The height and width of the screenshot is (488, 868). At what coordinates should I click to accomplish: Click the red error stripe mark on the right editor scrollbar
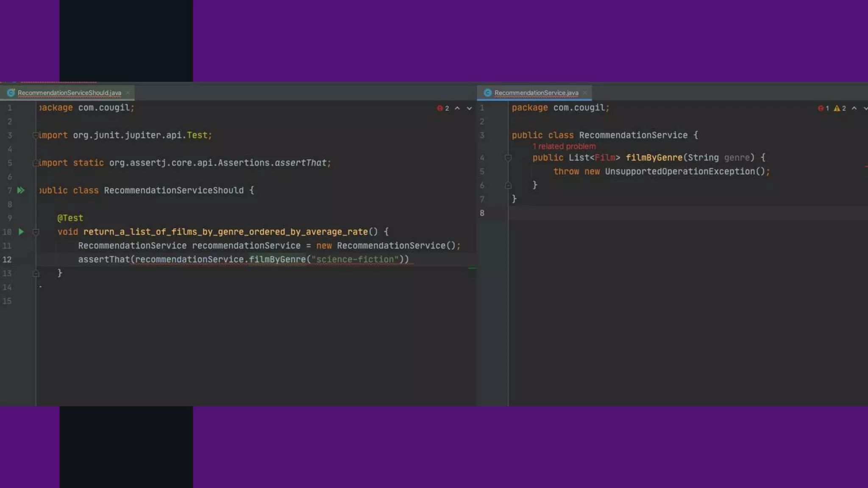point(866,166)
